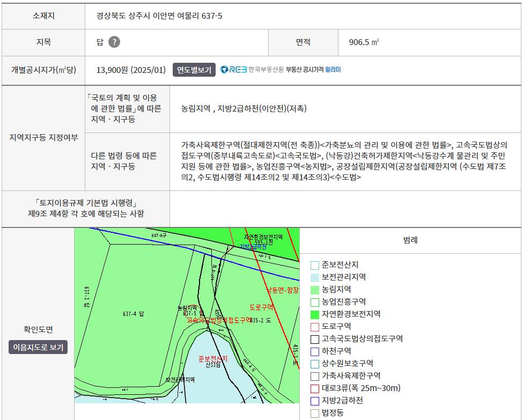Click the 도로구역 red outline legend box
523x420 pixels.
click(x=315, y=327)
